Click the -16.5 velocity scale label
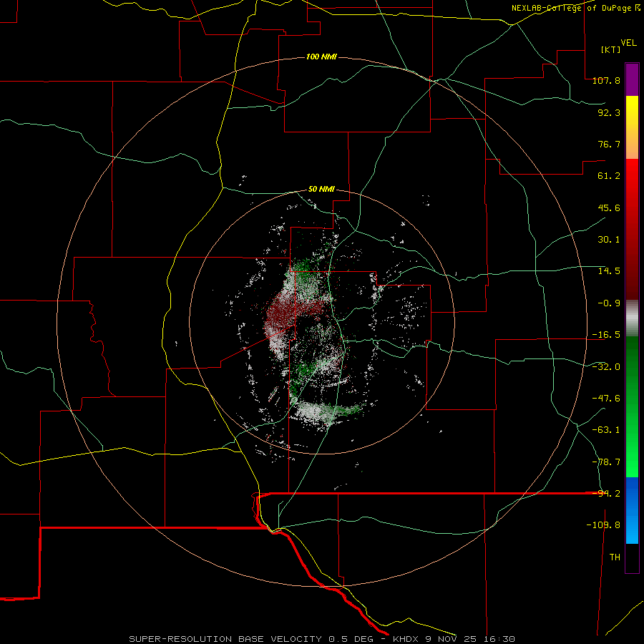Image resolution: width=644 pixels, height=644 pixels. click(x=606, y=335)
